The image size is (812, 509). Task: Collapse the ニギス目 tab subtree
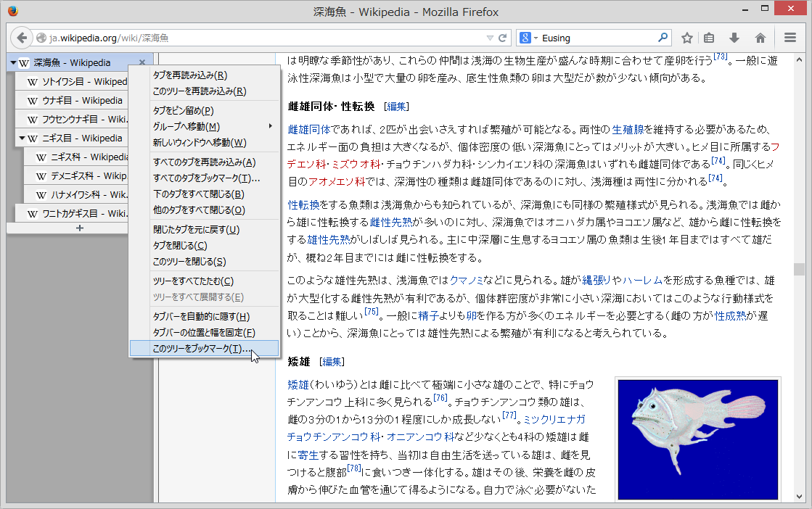click(22, 138)
